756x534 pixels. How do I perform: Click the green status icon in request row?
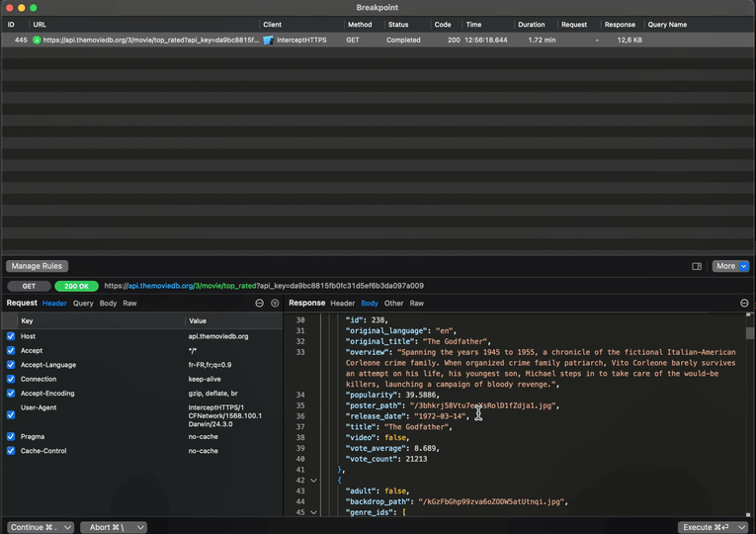pos(37,41)
